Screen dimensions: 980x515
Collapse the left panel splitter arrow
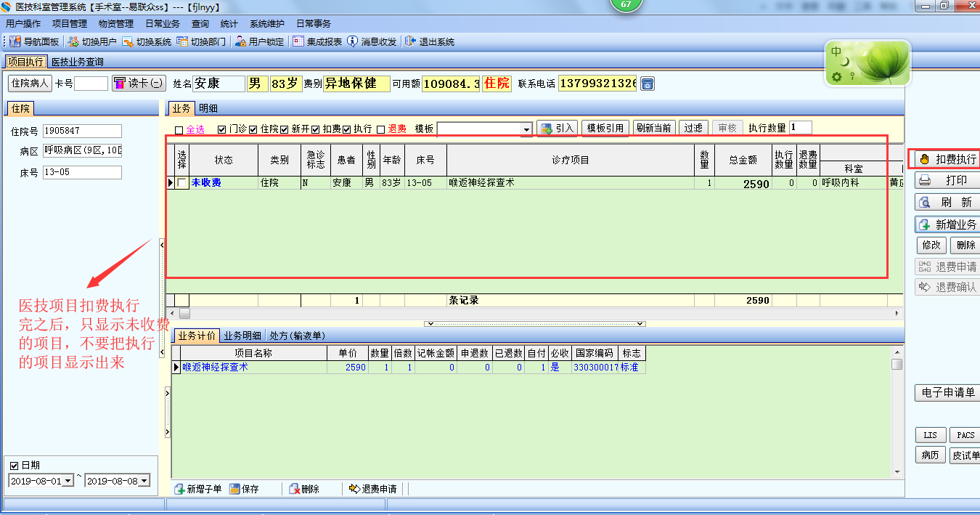click(x=163, y=246)
